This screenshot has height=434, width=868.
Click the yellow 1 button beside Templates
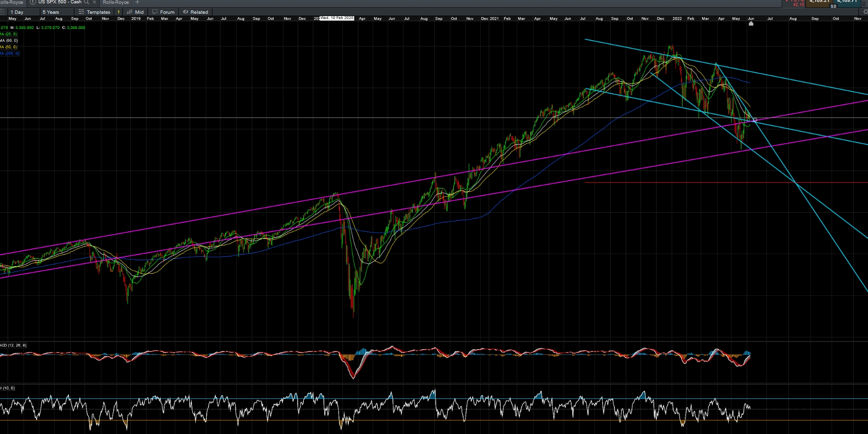(x=119, y=12)
